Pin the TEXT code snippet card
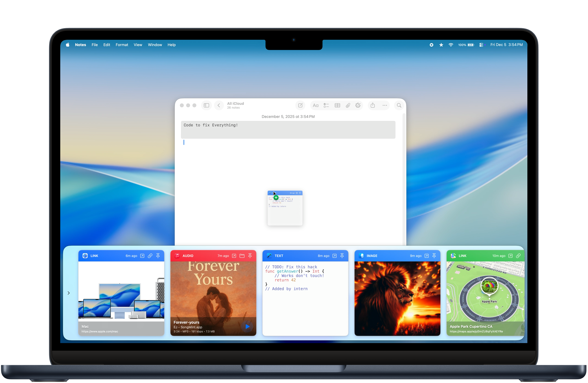The height and width of the screenshot is (383, 588). (342, 256)
